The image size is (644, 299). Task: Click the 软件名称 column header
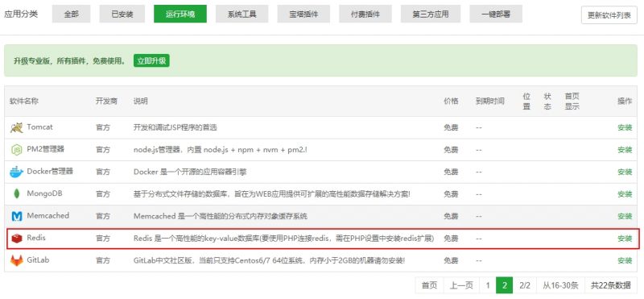[x=24, y=102]
